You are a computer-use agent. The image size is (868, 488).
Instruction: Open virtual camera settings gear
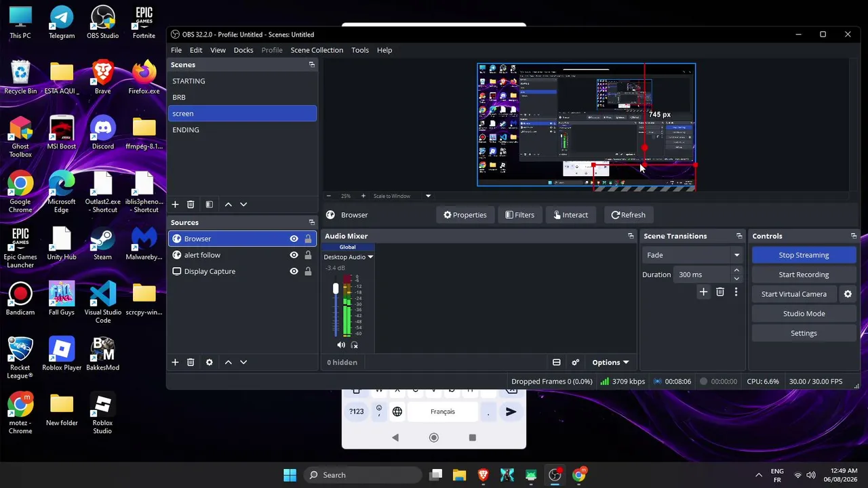(848, 294)
